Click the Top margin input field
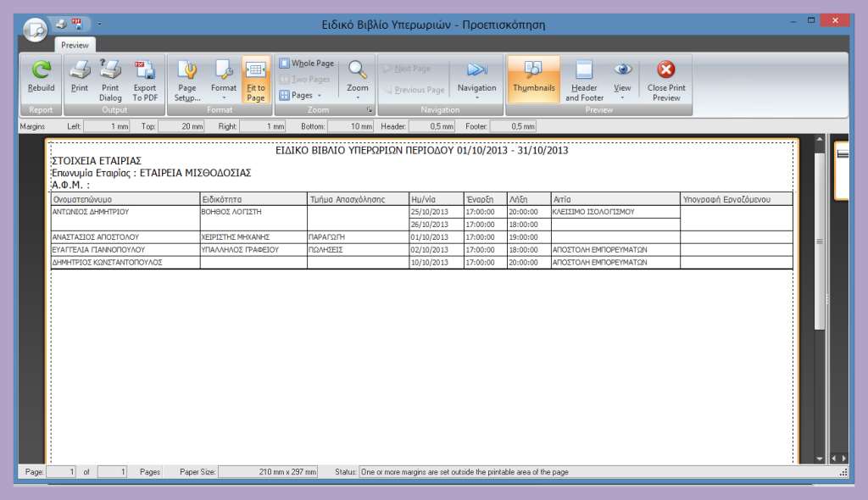This screenshot has height=500, width=868. (181, 126)
